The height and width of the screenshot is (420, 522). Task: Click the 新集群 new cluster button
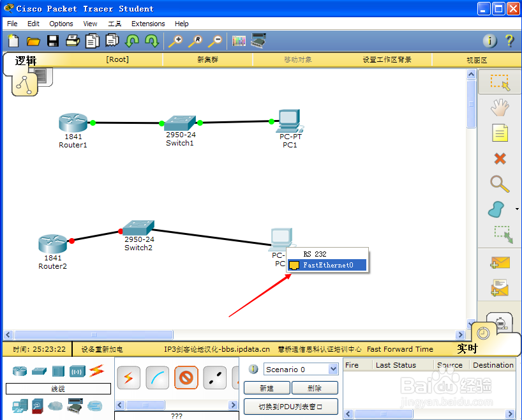[x=207, y=59]
